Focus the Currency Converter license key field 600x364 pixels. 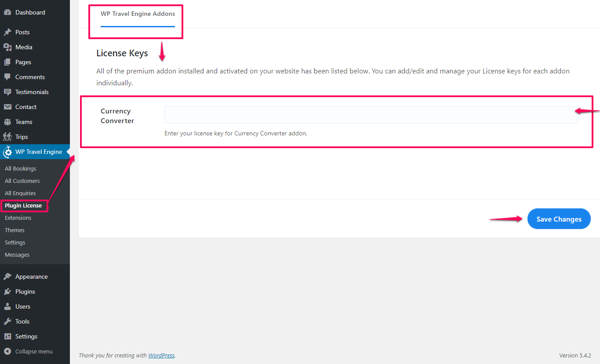point(371,115)
